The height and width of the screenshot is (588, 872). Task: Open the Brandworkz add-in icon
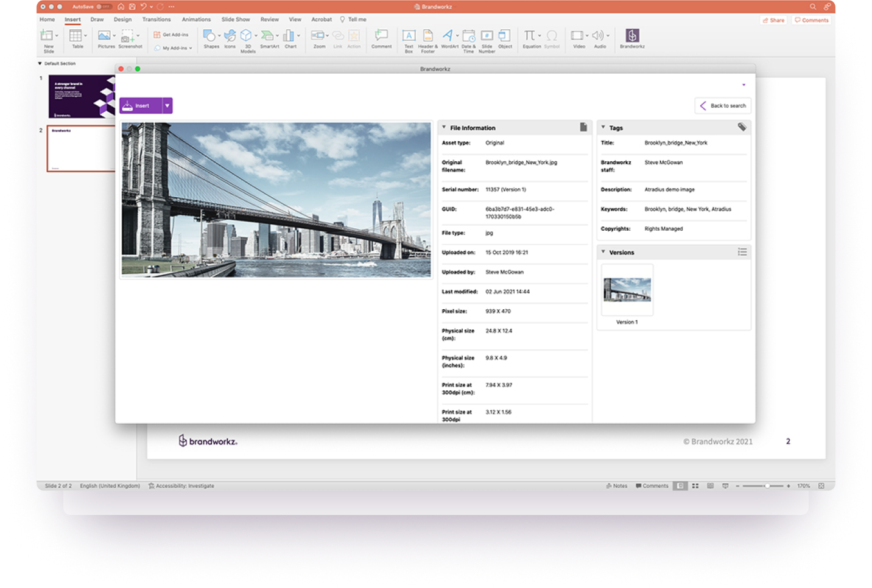[x=632, y=36]
